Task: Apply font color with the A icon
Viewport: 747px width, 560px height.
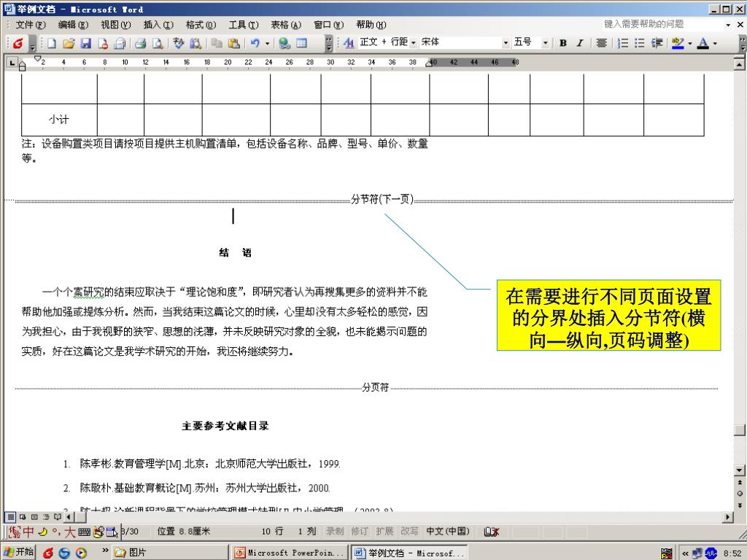Action: coord(703,43)
